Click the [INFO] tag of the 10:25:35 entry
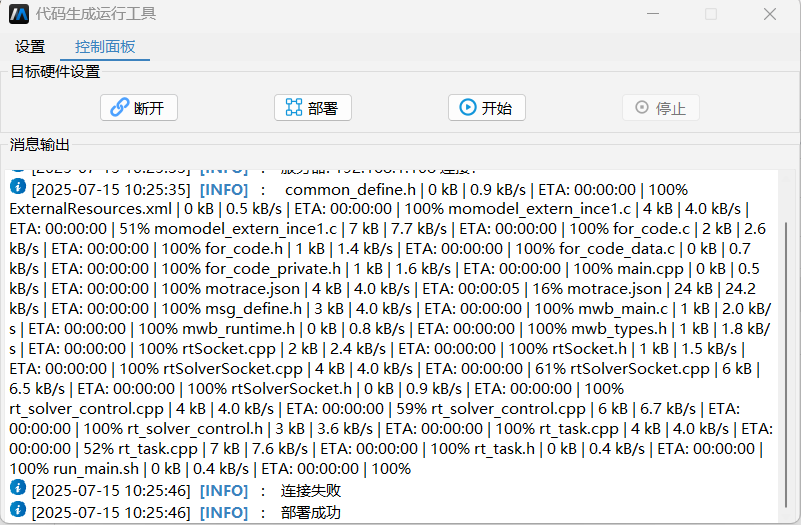The image size is (801, 525). pyautogui.click(x=224, y=190)
